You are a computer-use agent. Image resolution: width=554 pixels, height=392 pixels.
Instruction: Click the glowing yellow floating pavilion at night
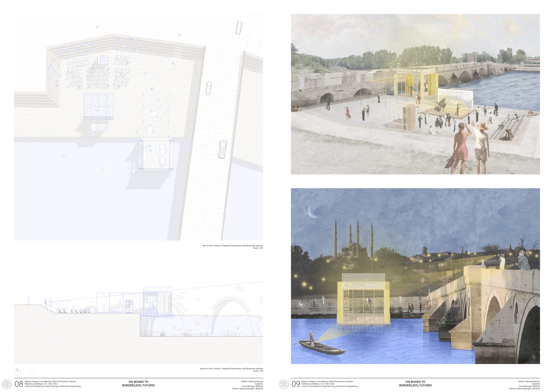363,301
